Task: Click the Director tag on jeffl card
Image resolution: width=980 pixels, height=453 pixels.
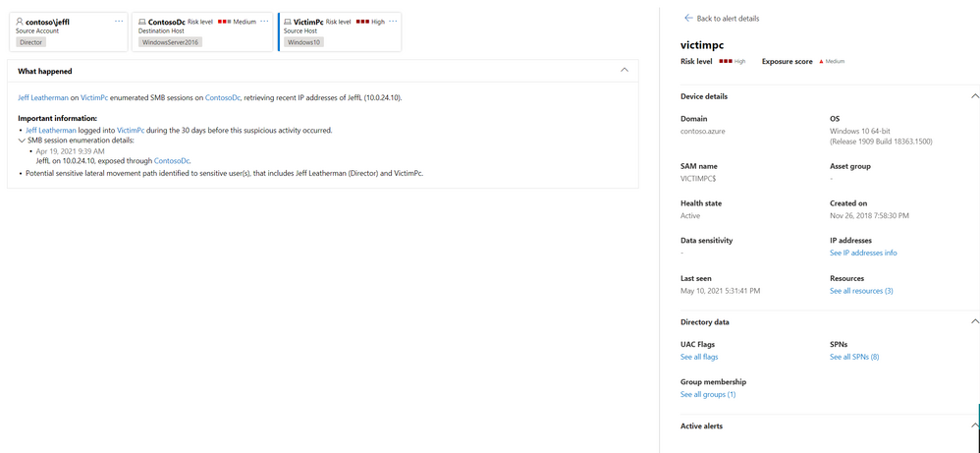Action: [x=33, y=42]
